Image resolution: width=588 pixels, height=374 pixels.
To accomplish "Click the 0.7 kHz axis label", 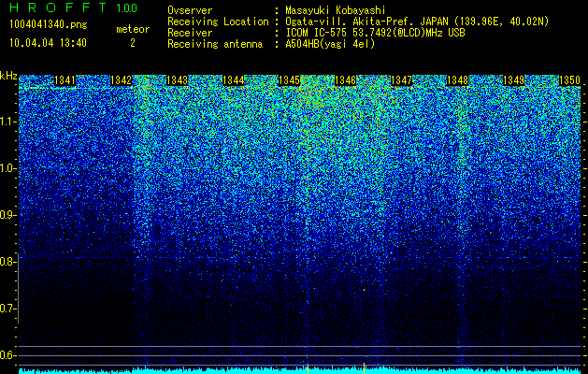I will click(7, 309).
